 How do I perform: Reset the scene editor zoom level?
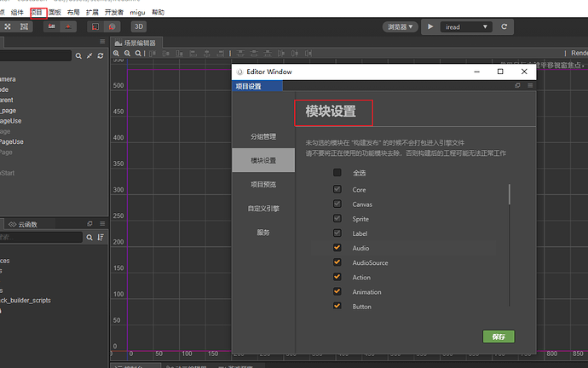138,54
